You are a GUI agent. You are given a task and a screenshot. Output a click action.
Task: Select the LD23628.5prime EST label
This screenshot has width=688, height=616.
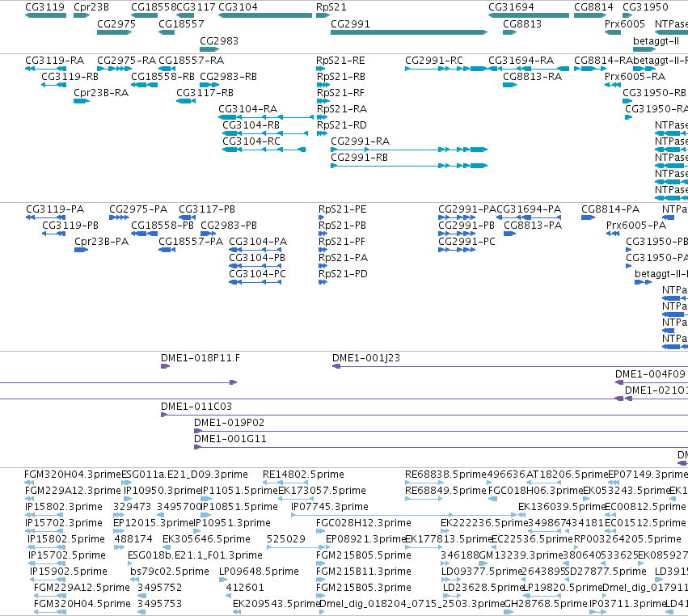483,588
